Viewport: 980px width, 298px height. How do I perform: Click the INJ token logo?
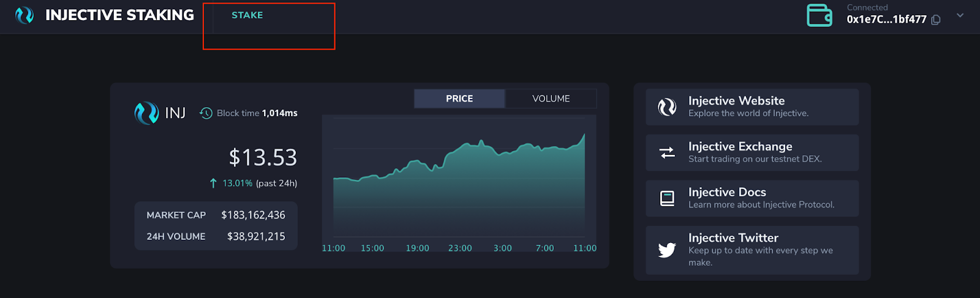point(146,113)
